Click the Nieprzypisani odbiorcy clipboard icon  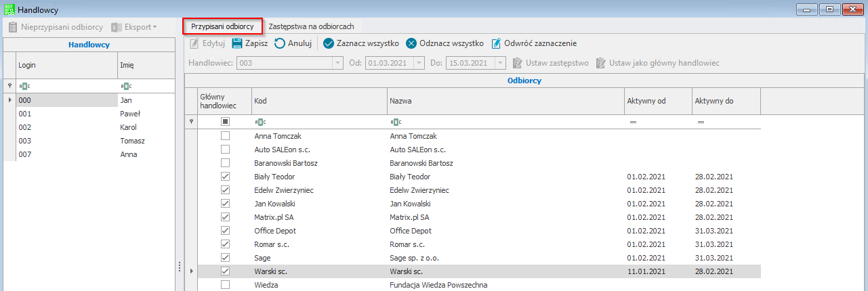[13, 27]
